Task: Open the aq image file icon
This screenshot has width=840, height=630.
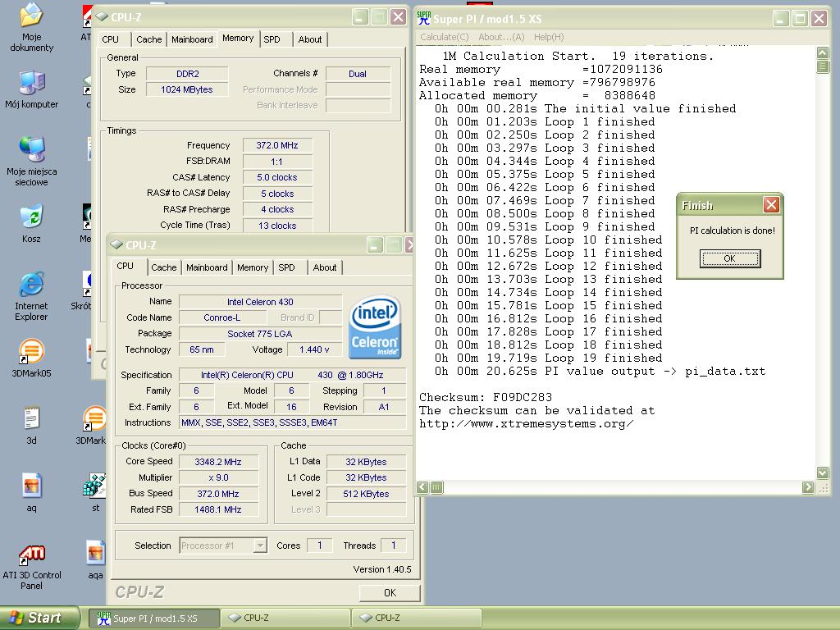Action: pos(31,493)
